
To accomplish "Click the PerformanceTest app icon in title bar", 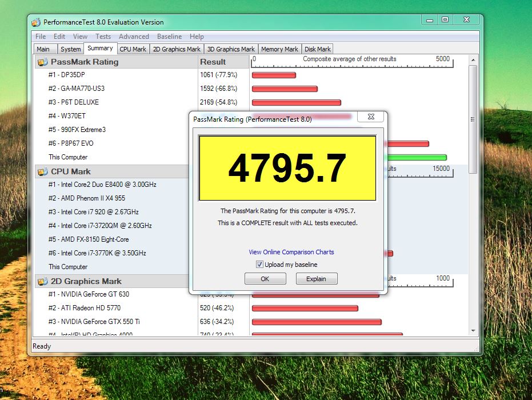I will coord(36,22).
